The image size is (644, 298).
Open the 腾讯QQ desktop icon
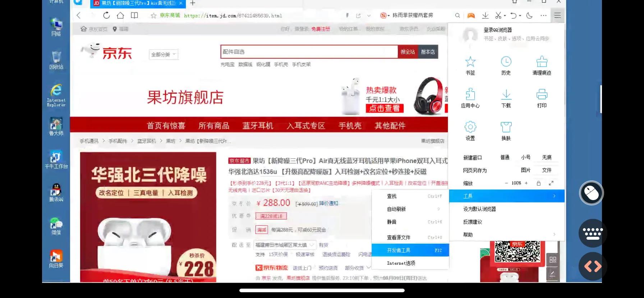point(56,193)
